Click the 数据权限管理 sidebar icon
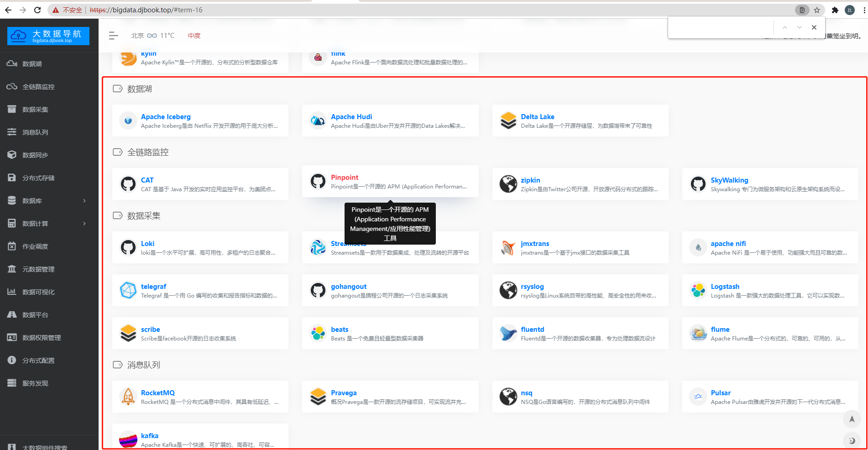 (x=12, y=338)
